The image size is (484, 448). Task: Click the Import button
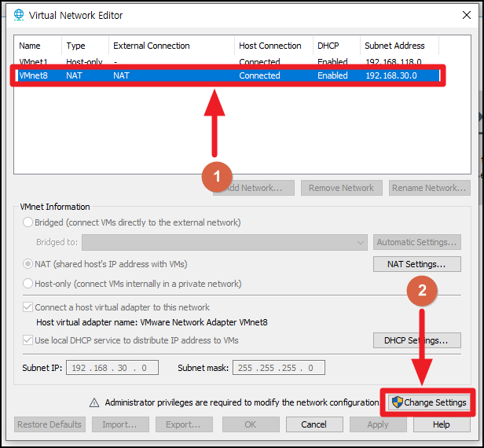[x=120, y=424]
